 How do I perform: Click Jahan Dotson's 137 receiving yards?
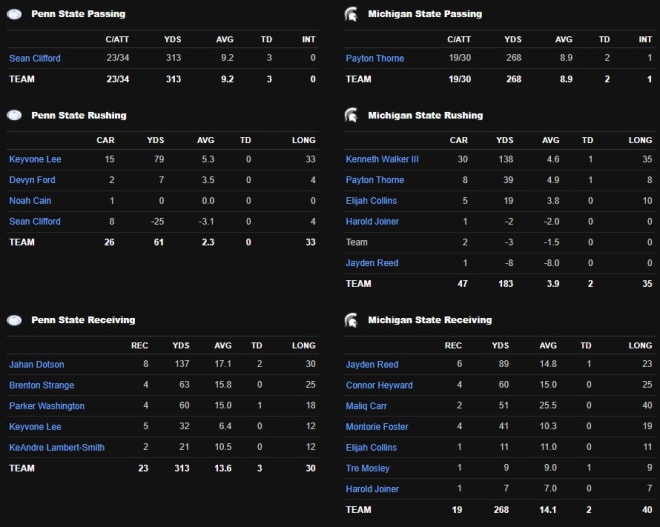coord(182,364)
